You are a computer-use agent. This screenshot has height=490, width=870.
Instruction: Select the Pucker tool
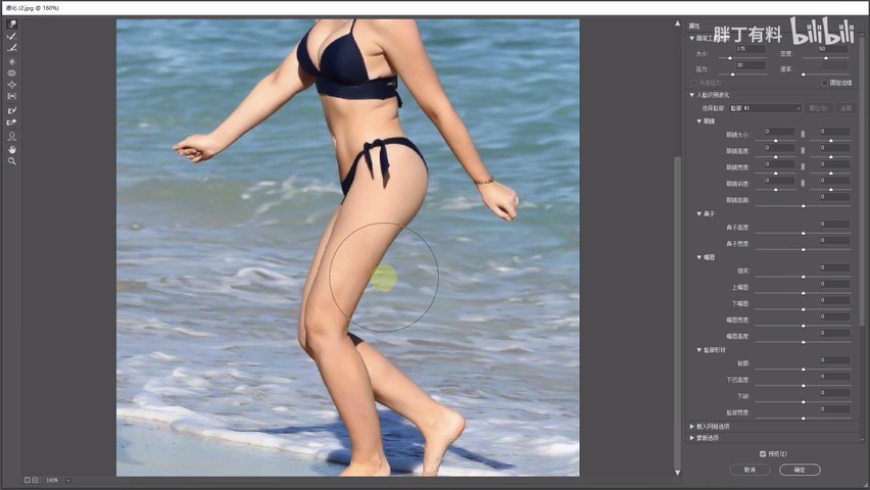click(x=12, y=73)
